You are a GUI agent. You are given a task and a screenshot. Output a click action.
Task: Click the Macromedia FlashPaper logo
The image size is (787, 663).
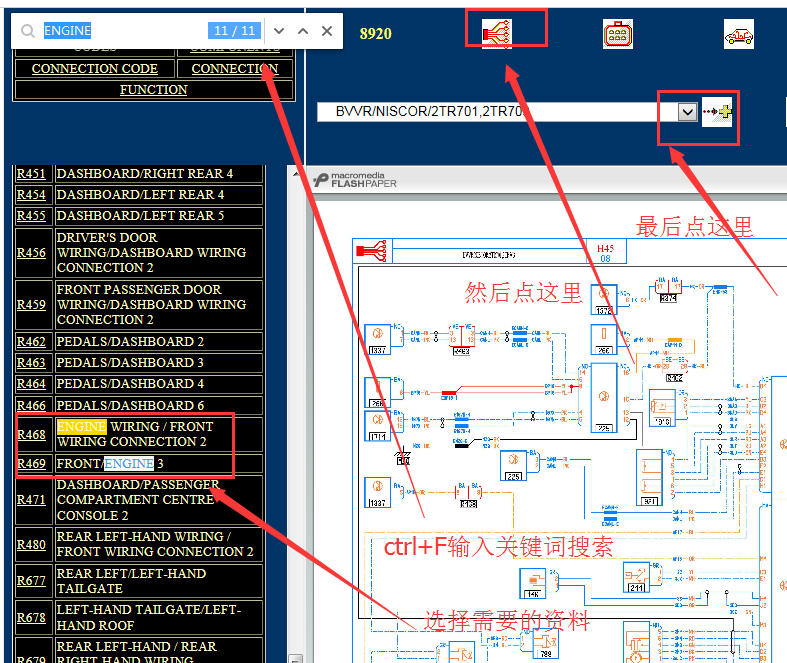pos(355,180)
